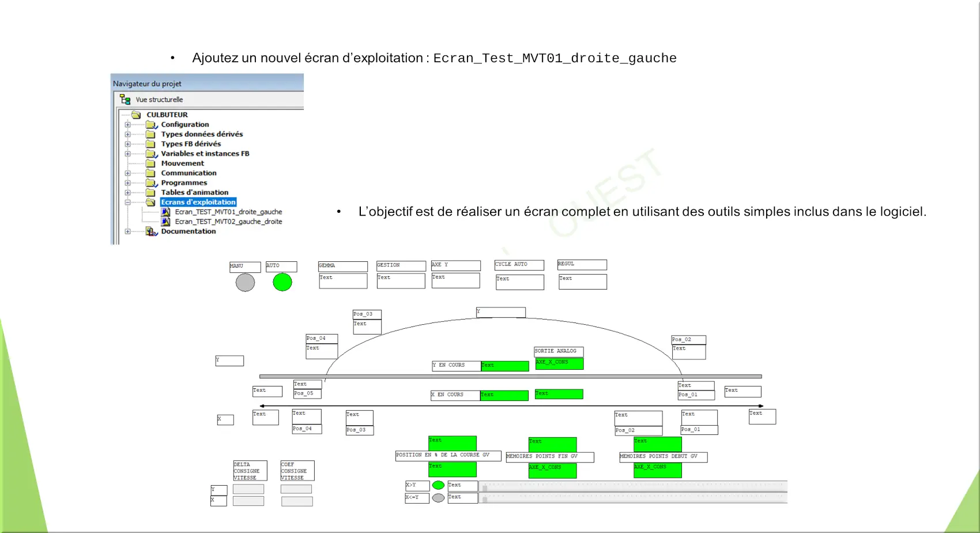Screen dimensions: 980x533
Task: Click the green AUTO indicator circle
Action: [282, 282]
